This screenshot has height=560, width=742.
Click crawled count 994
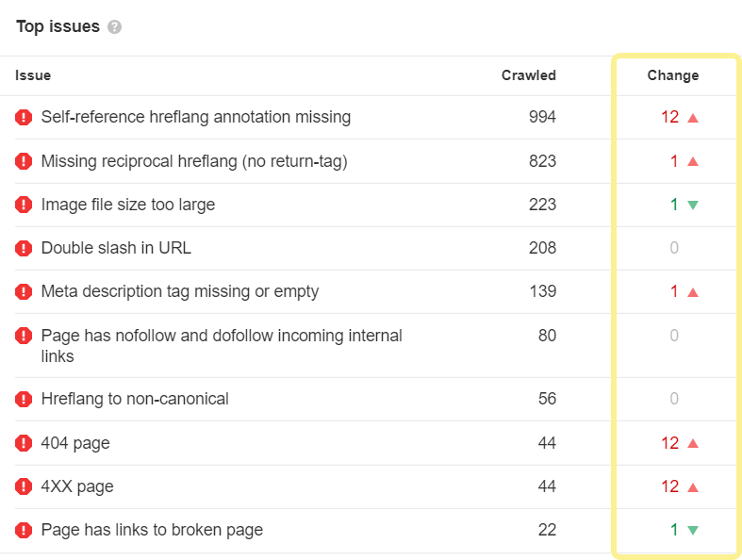click(542, 117)
